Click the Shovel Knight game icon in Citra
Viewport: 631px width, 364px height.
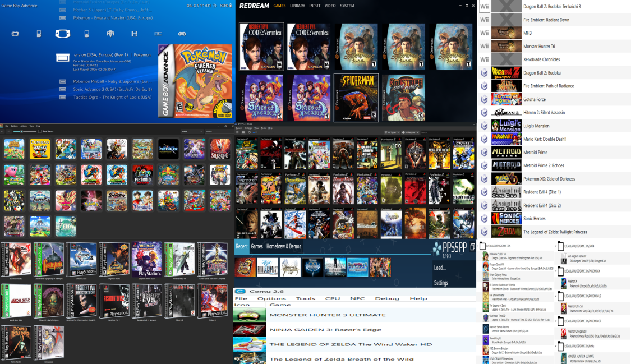pos(486,340)
